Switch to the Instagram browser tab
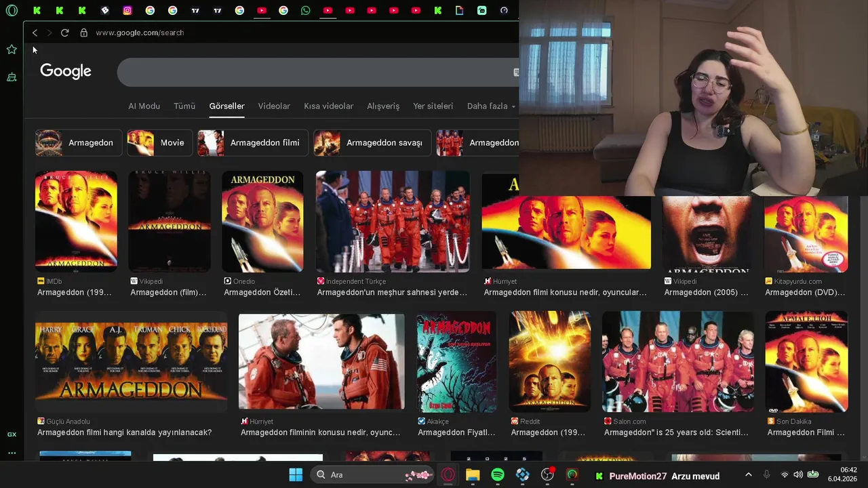The width and height of the screenshot is (868, 488). [x=127, y=10]
